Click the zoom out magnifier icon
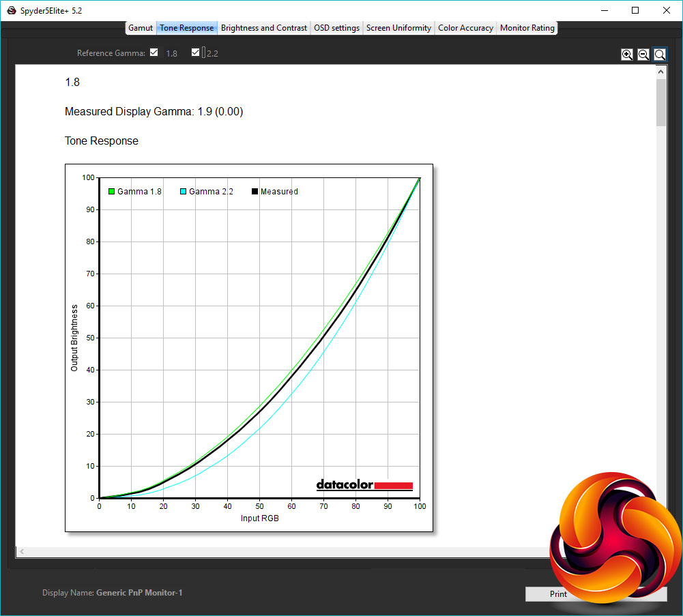 tap(643, 55)
